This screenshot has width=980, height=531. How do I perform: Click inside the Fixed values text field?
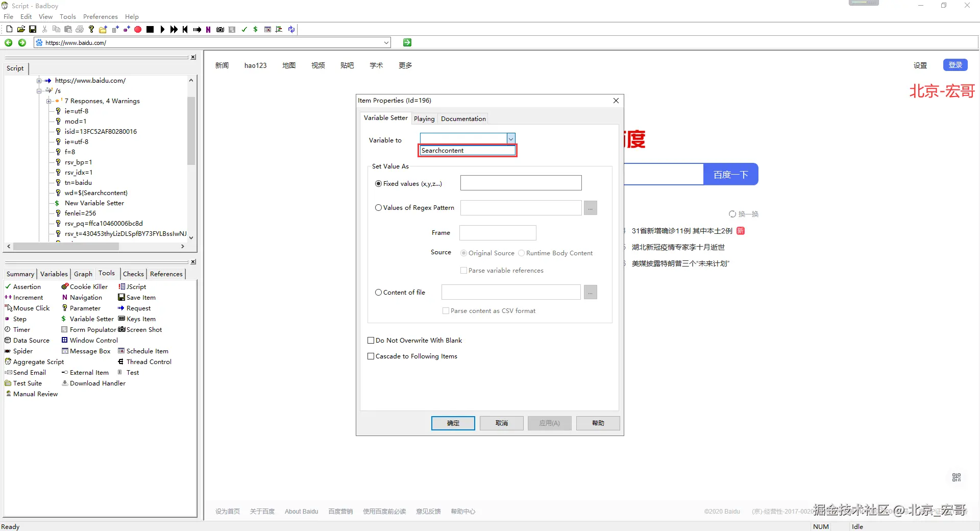point(521,183)
